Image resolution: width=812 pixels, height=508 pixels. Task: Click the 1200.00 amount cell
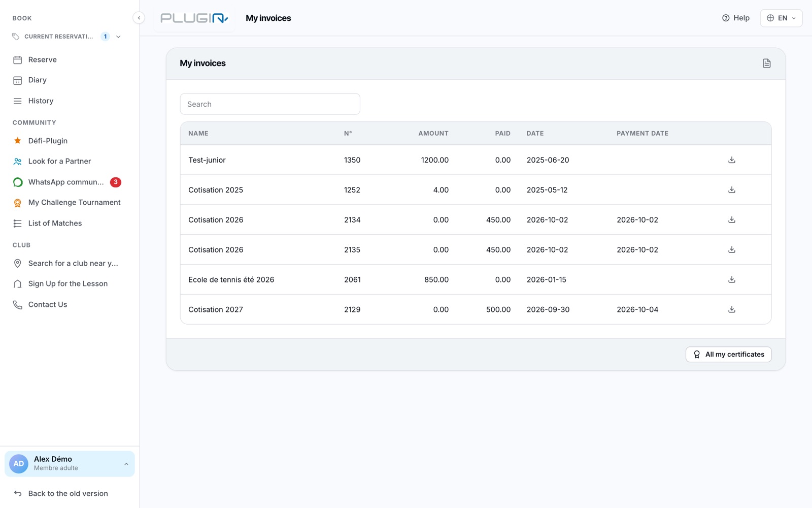tap(435, 160)
